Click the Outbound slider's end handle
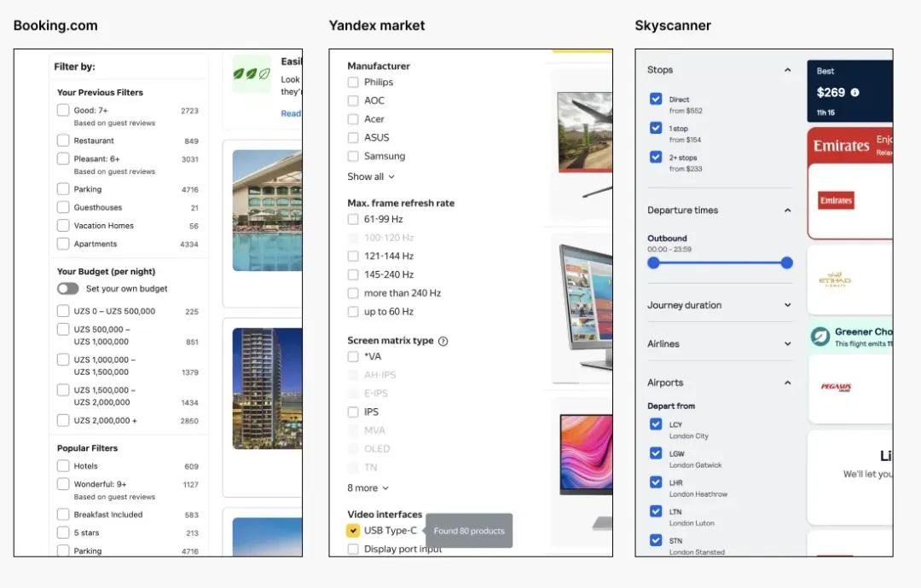This screenshot has height=588, width=921. (787, 263)
